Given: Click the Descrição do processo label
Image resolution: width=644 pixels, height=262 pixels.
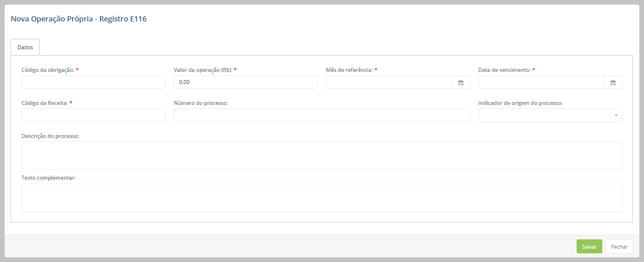Looking at the screenshot, I should pyautogui.click(x=50, y=136).
